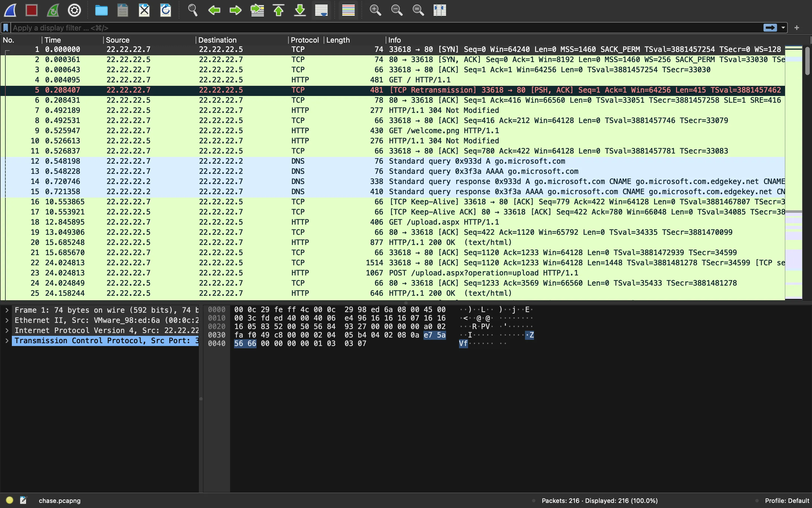Select packet 13 AAAA go.microsoft.com query
Viewport: 812px width, 508px height.
392,171
